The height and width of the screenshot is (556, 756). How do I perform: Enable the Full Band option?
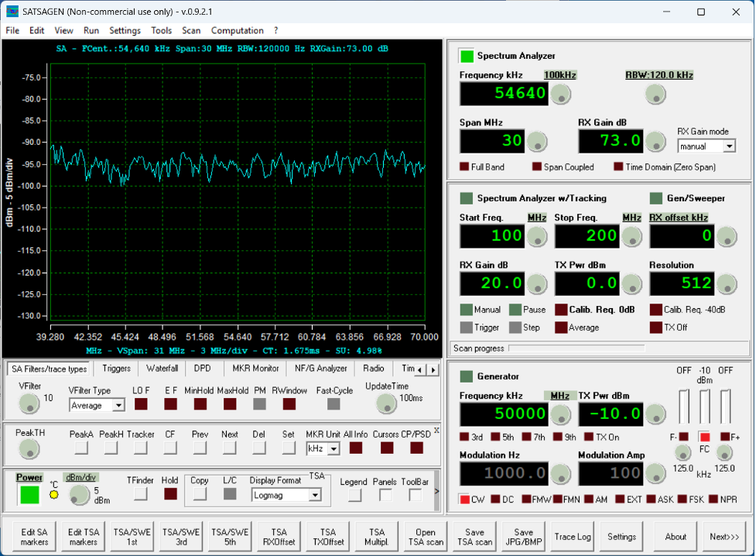click(x=464, y=167)
